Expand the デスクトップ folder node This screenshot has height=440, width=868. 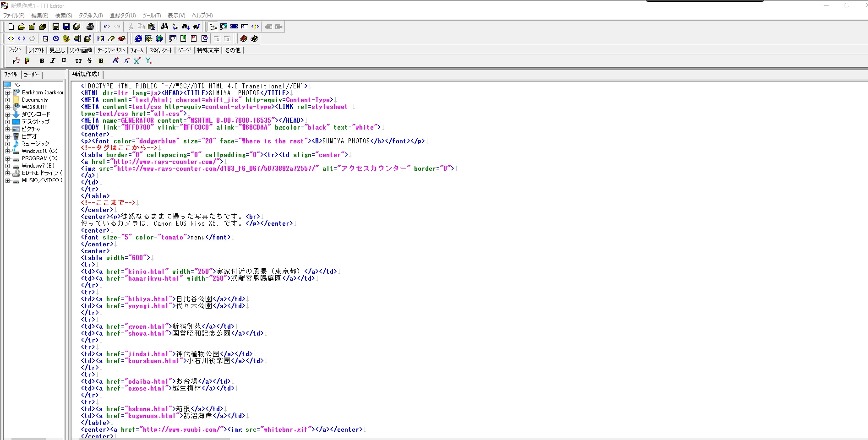(7, 122)
